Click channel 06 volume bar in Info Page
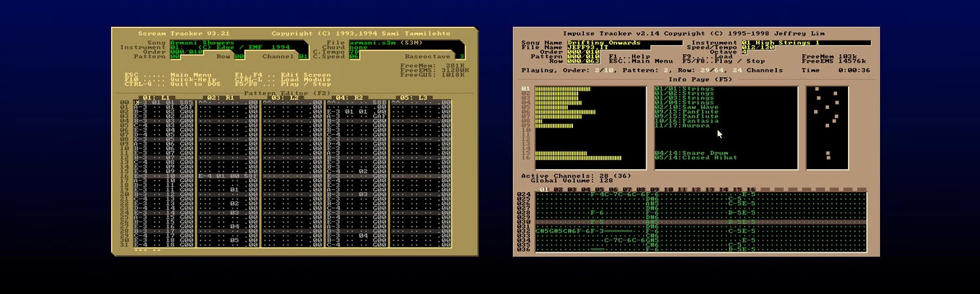Viewport: 980px width, 294px height. (565, 112)
